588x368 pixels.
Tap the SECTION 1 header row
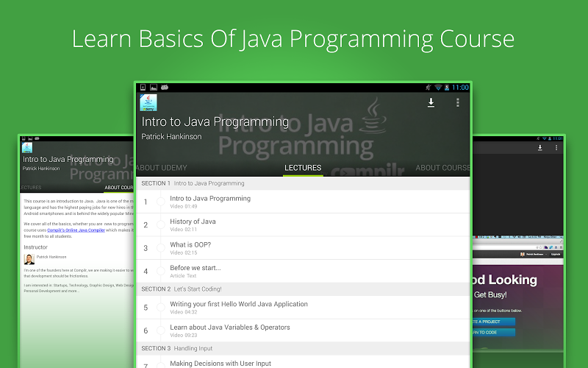(303, 183)
